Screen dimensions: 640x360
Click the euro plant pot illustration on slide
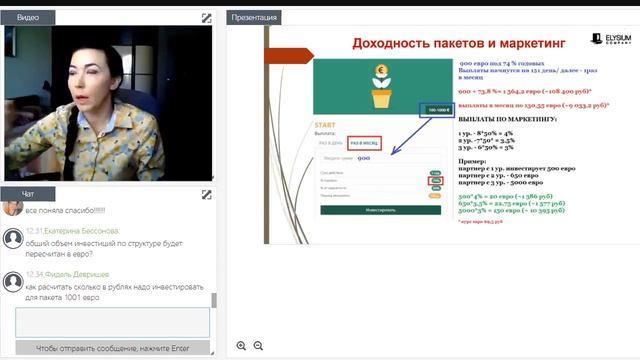(x=382, y=87)
